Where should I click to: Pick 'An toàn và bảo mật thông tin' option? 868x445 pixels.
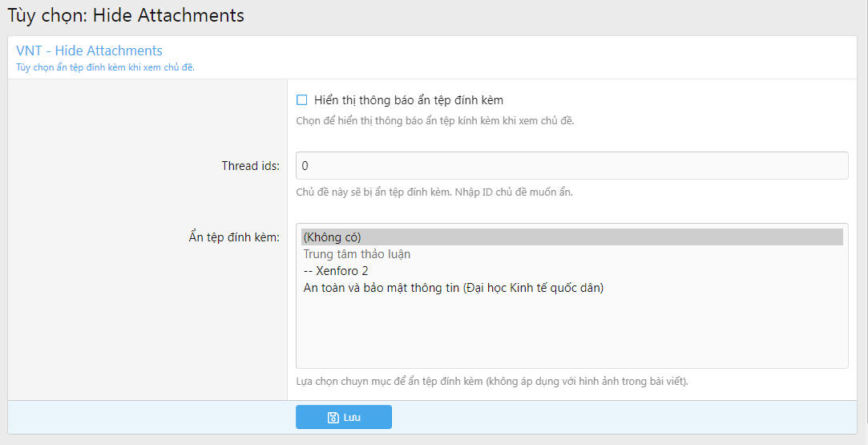coord(453,288)
